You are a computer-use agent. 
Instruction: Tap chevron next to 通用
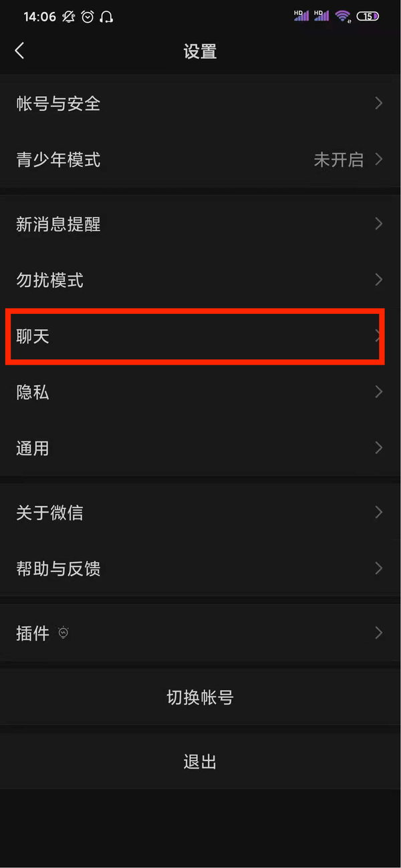[378, 447]
